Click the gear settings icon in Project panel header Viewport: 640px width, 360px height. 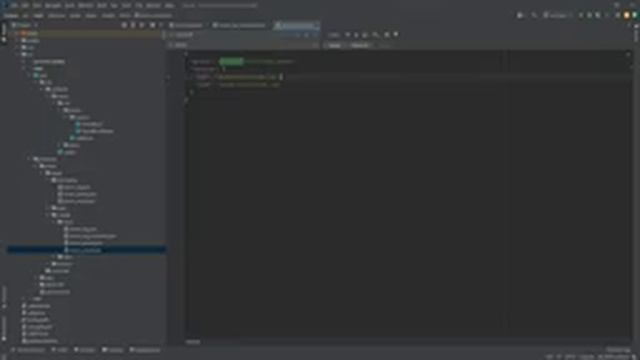coord(152,25)
